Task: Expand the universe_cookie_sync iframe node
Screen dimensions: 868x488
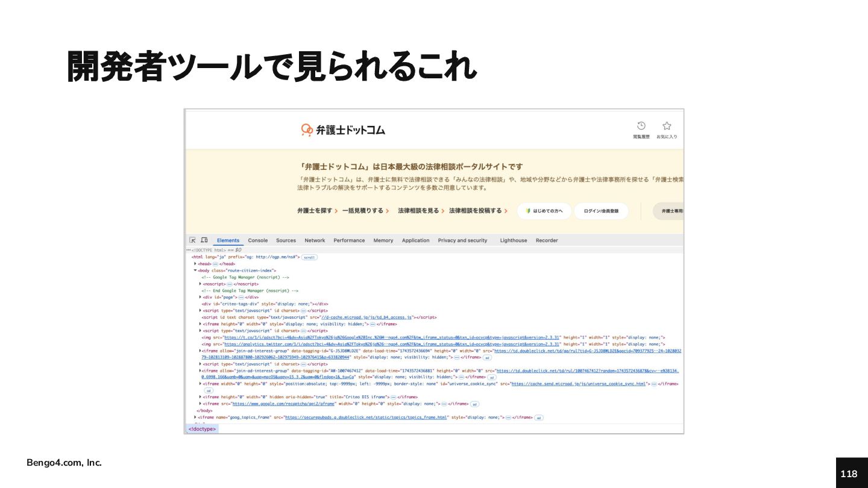Action: tap(200, 384)
